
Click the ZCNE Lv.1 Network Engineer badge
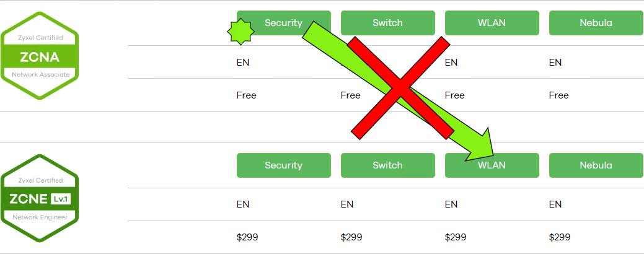(40, 198)
